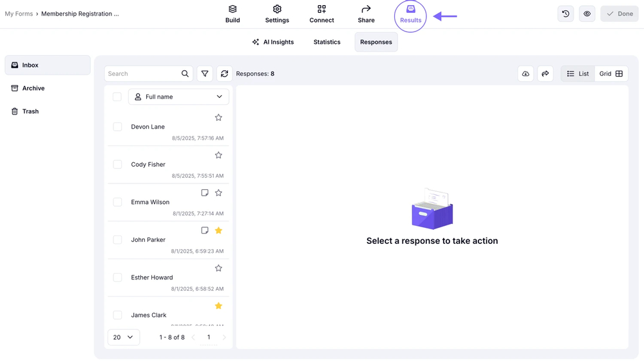Open the 20 per-page dropdown
Viewport: 644px width, 363px height.
click(124, 337)
